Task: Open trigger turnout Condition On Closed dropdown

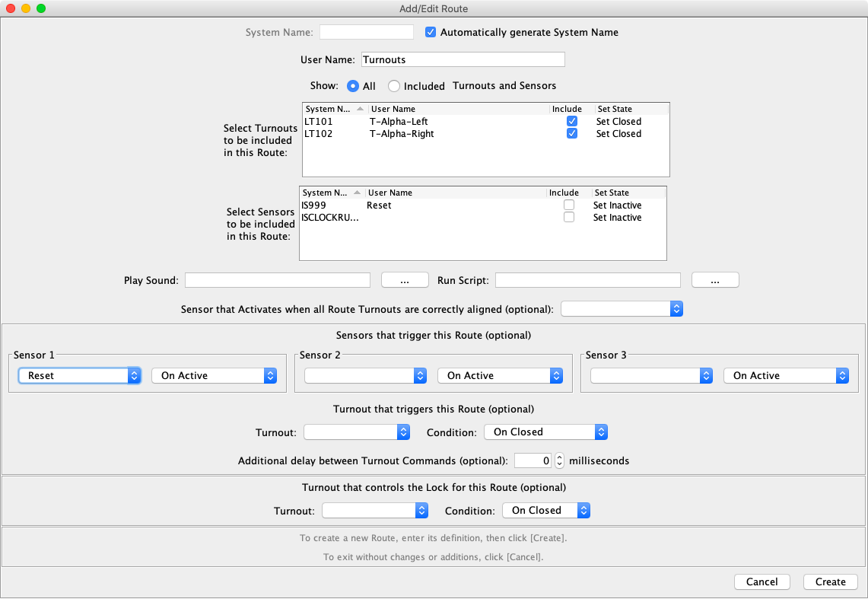Action: pos(545,432)
